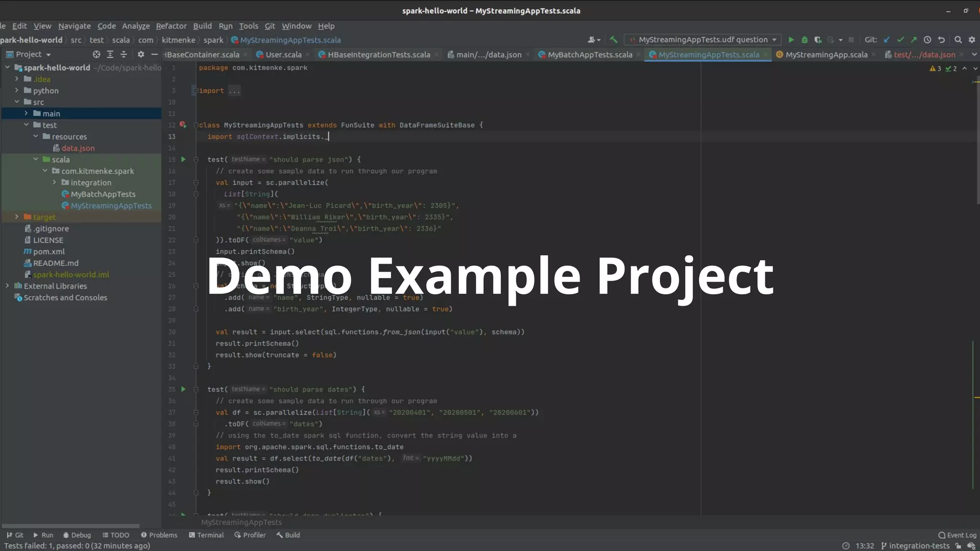The image size is (980, 551).
Task: Open the Refactor menu
Action: pos(171,26)
